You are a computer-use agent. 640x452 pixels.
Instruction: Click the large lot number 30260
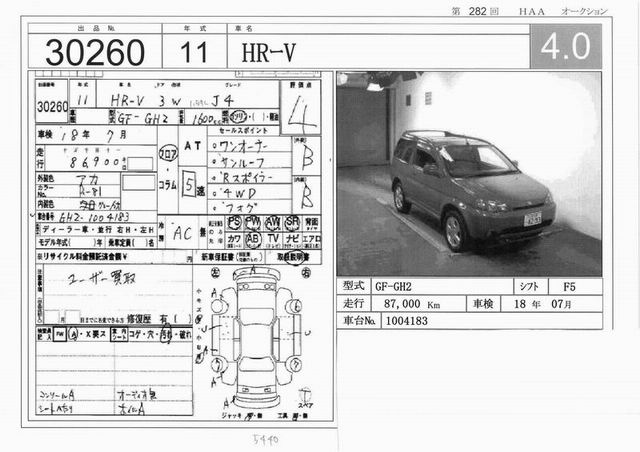95,52
